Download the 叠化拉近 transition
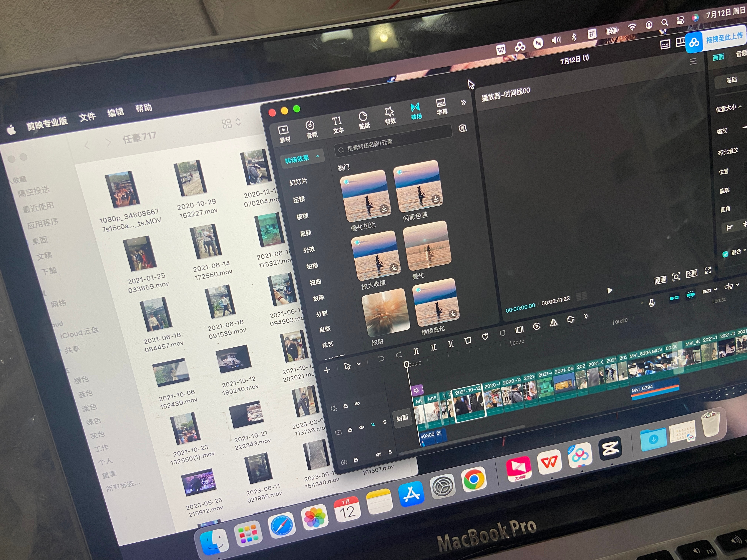 [384, 209]
